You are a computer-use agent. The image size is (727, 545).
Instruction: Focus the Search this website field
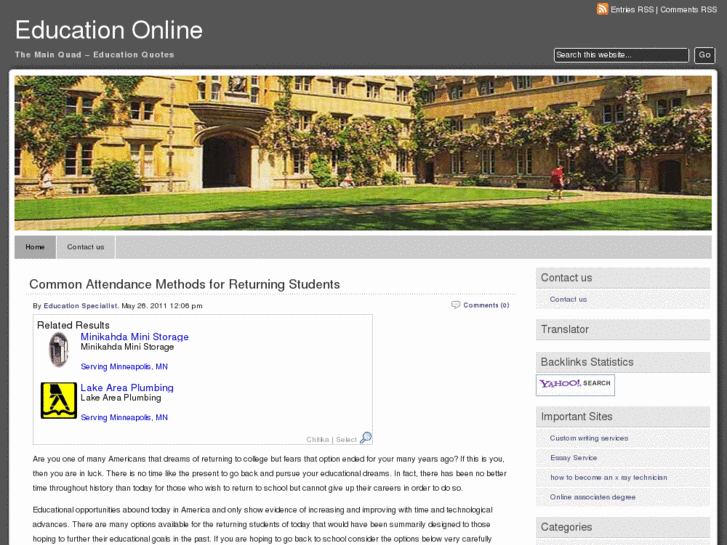621,55
